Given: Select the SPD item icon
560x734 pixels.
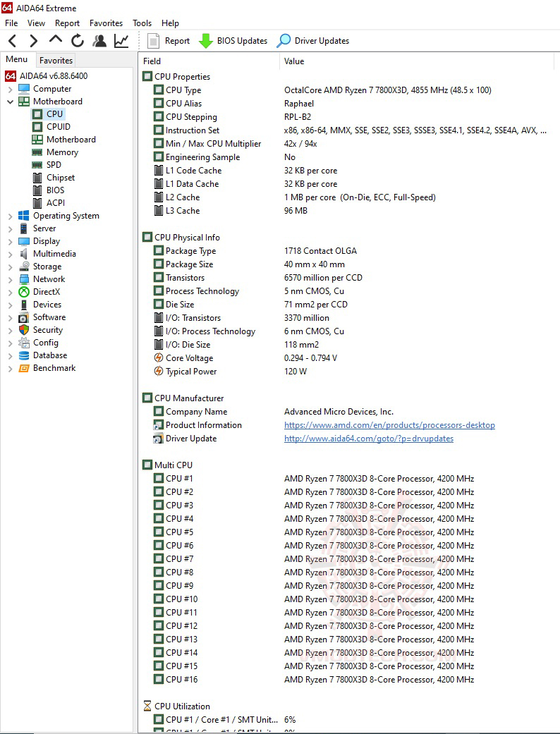Looking at the screenshot, I should point(37,165).
